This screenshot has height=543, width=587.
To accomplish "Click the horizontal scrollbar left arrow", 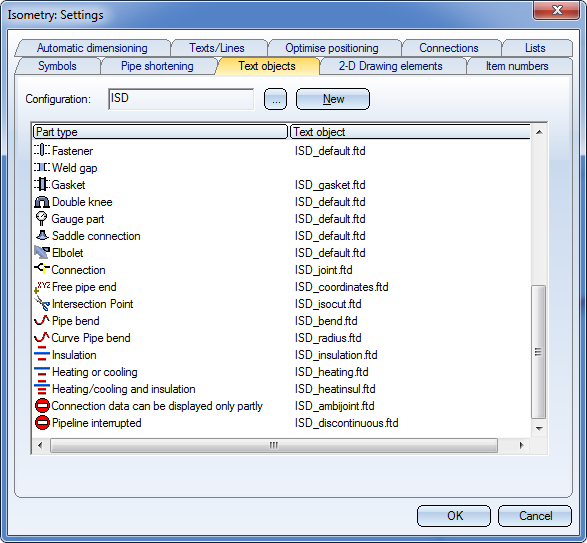I will (x=40, y=445).
